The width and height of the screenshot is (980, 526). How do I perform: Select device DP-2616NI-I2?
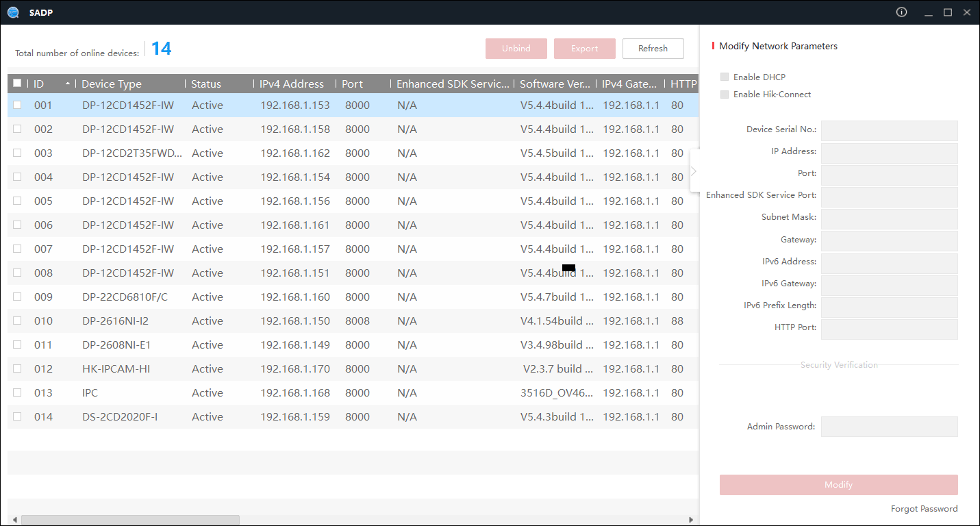point(115,321)
